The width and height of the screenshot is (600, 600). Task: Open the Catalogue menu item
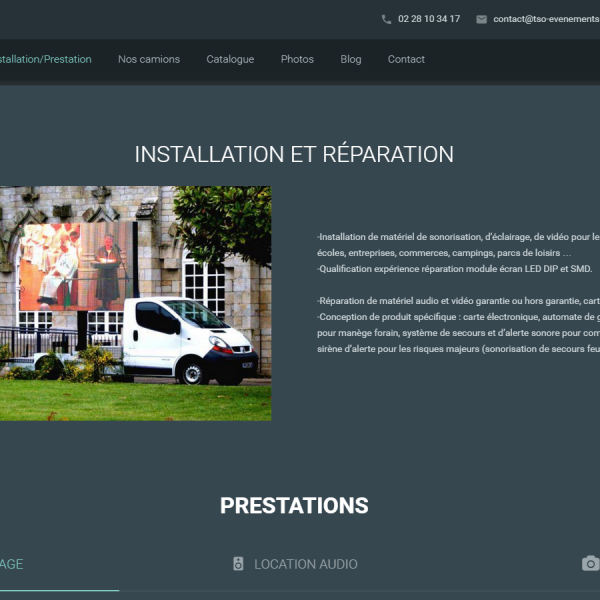[x=230, y=59]
